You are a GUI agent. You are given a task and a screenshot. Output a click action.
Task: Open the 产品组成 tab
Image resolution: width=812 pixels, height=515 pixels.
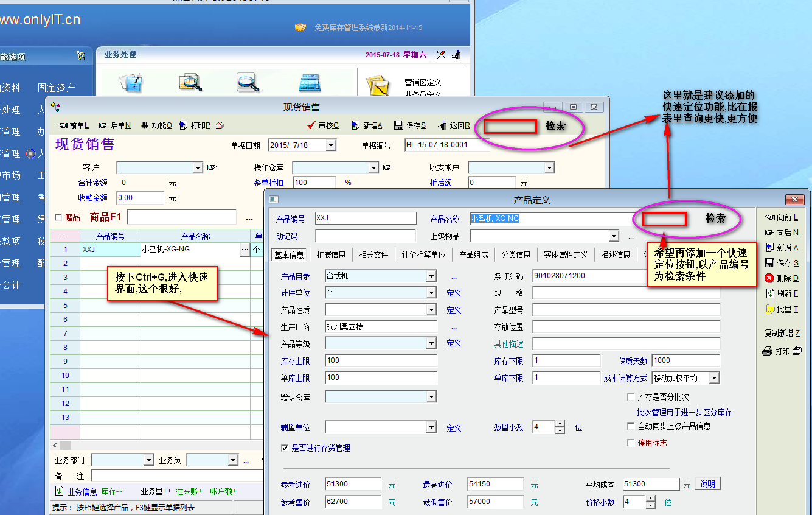coord(473,254)
